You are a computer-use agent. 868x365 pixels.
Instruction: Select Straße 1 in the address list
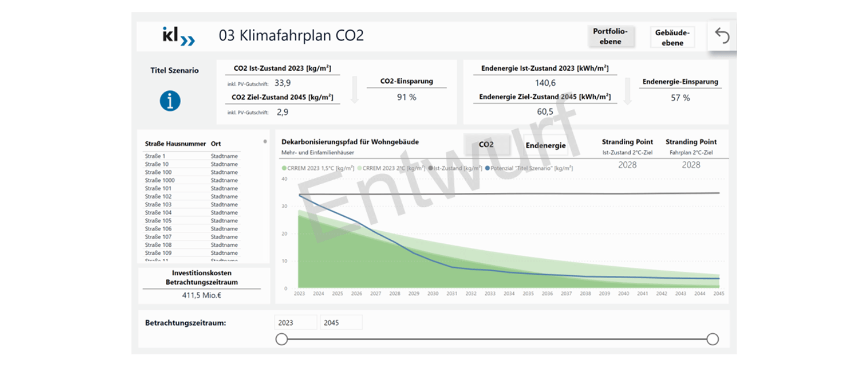(155, 156)
